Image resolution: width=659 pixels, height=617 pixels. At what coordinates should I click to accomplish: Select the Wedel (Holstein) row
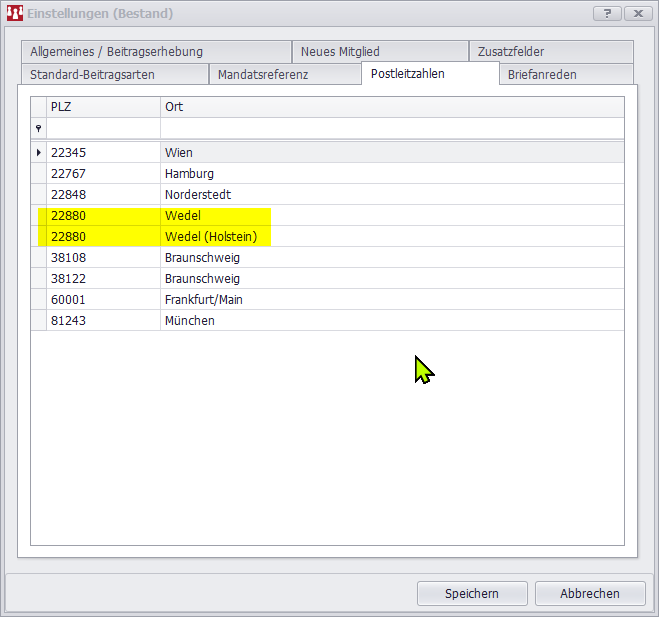(x=211, y=237)
